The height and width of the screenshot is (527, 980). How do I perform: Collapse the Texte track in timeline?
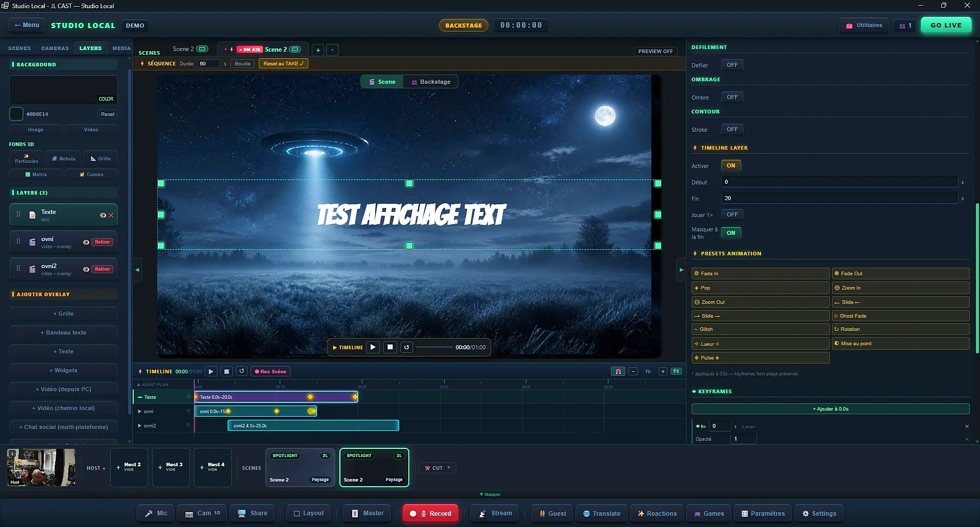point(140,397)
